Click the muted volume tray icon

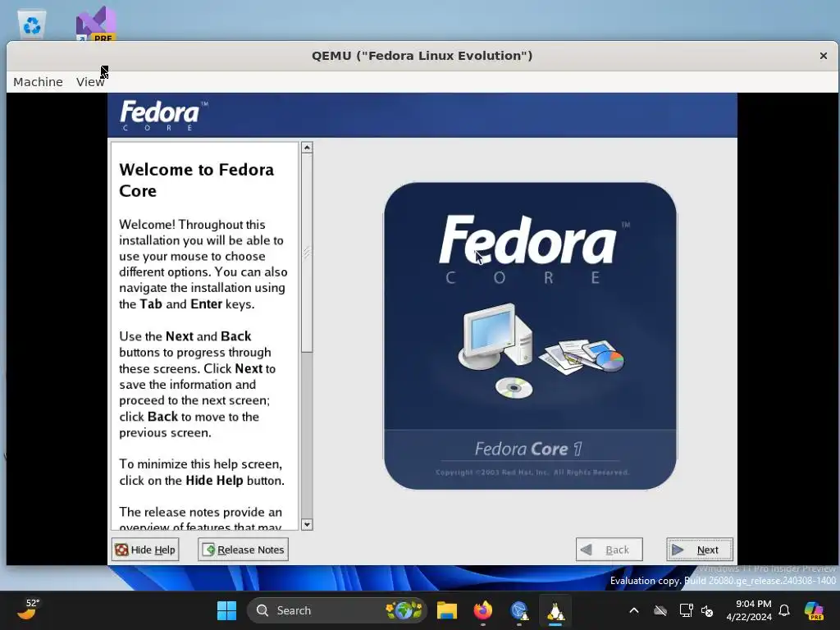(707, 610)
